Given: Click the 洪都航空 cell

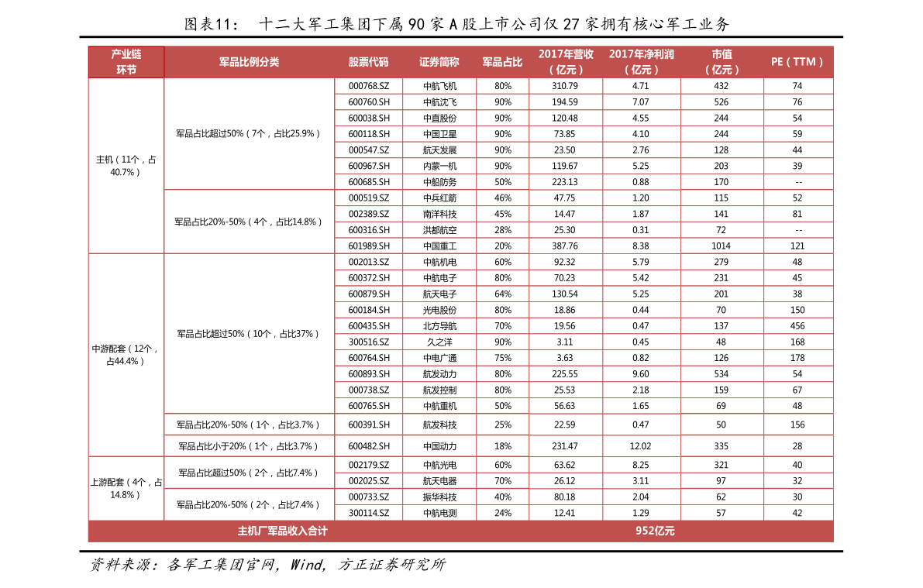Looking at the screenshot, I should click(439, 230).
